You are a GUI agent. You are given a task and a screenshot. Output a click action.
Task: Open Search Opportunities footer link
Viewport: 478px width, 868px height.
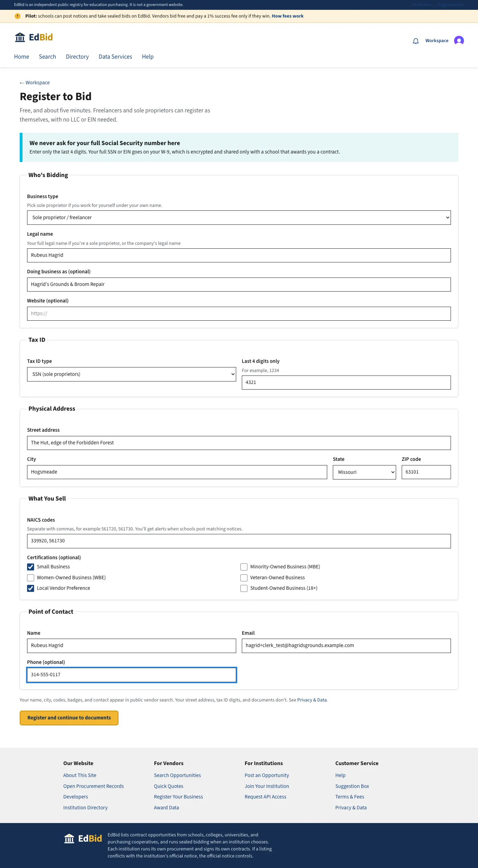coord(177,776)
